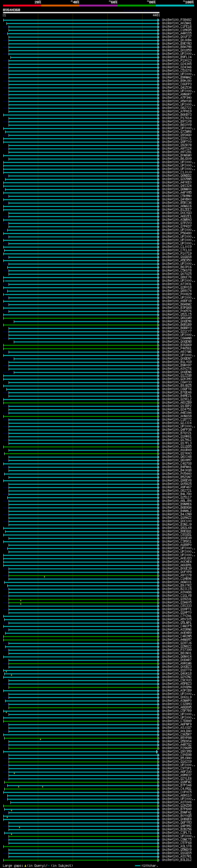Open the UniRef100_P19023 hit
The width and height of the screenshot is (197, 868).
click(x=177, y=61)
